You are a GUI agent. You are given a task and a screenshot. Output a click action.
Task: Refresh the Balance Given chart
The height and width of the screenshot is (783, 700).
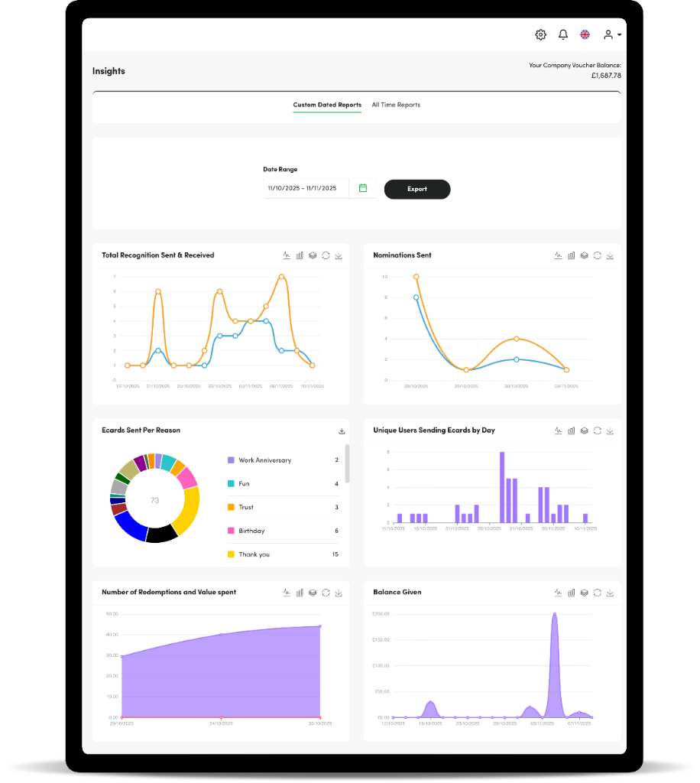point(597,593)
